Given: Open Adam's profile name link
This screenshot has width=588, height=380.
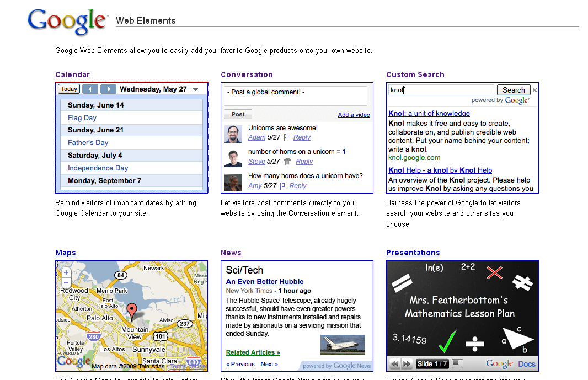Looking at the screenshot, I should click(x=257, y=137).
